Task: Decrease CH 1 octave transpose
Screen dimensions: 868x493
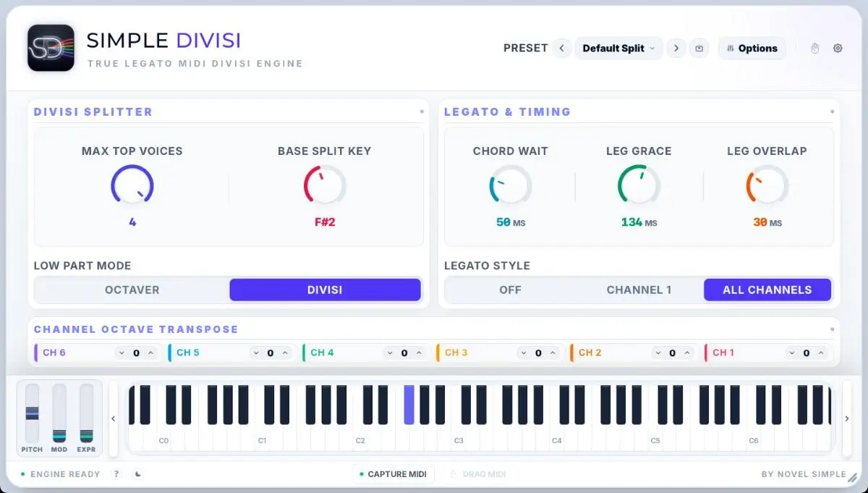Action: 791,353
